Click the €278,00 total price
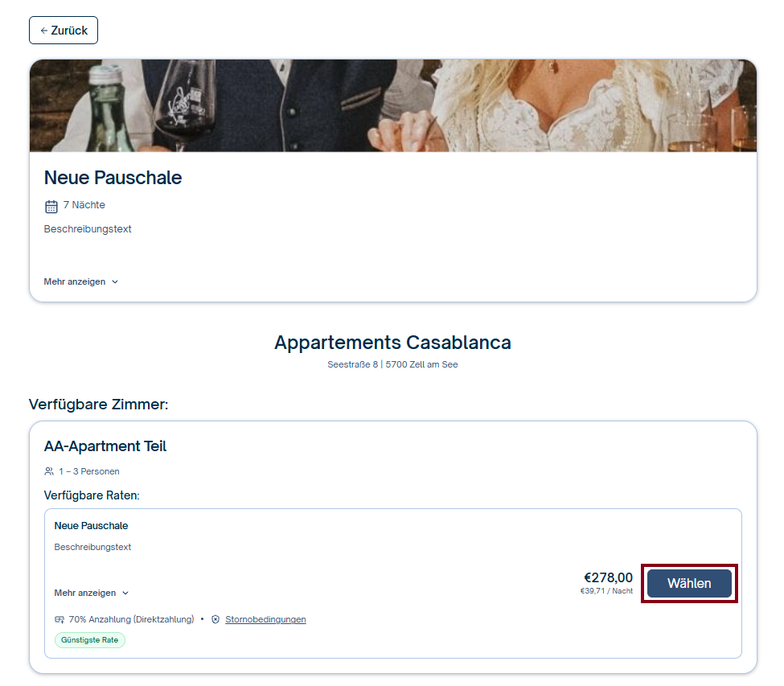This screenshot has height=686, width=784. pos(608,577)
